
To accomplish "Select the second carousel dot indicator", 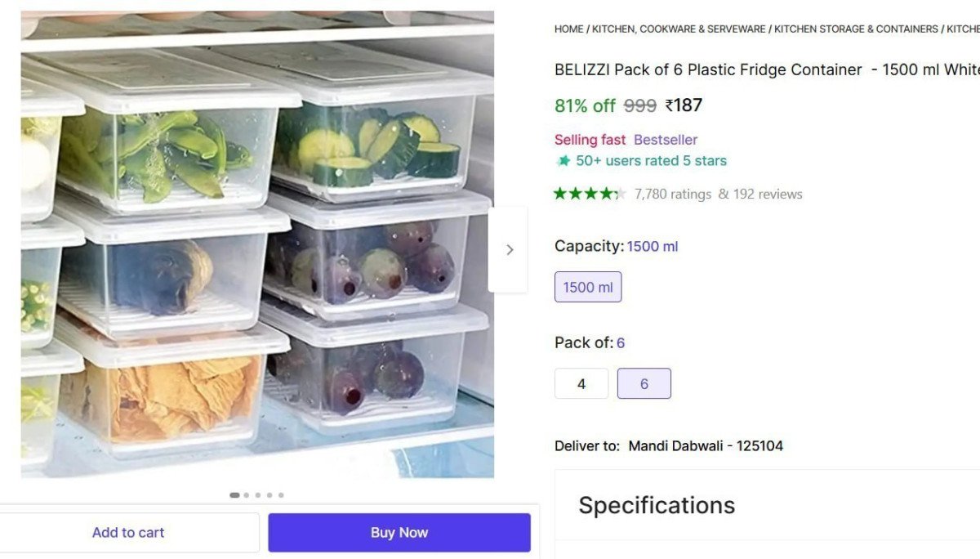I will pos(246,494).
